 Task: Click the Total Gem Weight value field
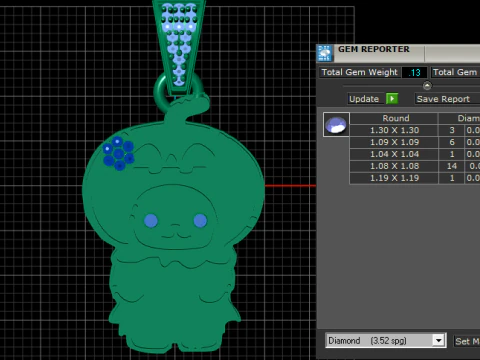(414, 72)
